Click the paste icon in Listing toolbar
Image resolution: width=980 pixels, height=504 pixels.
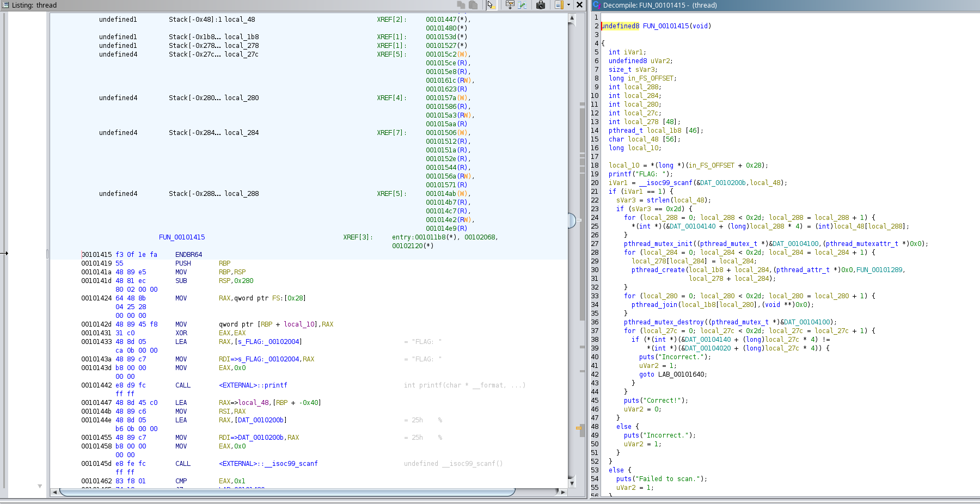[x=473, y=5]
